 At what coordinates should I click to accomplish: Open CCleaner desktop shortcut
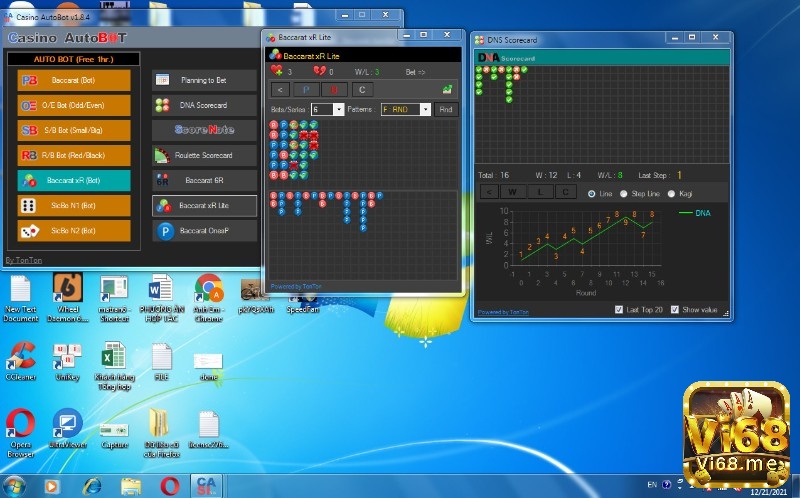tap(21, 361)
